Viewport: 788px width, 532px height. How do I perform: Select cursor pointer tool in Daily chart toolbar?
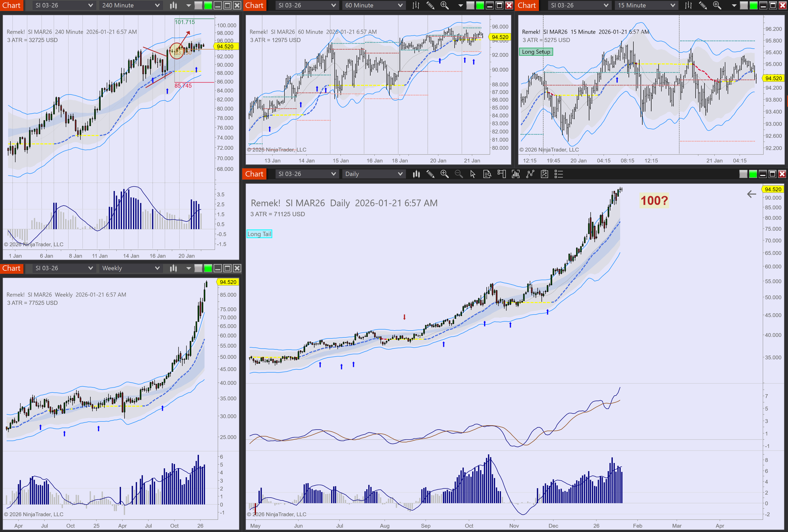tap(473, 174)
